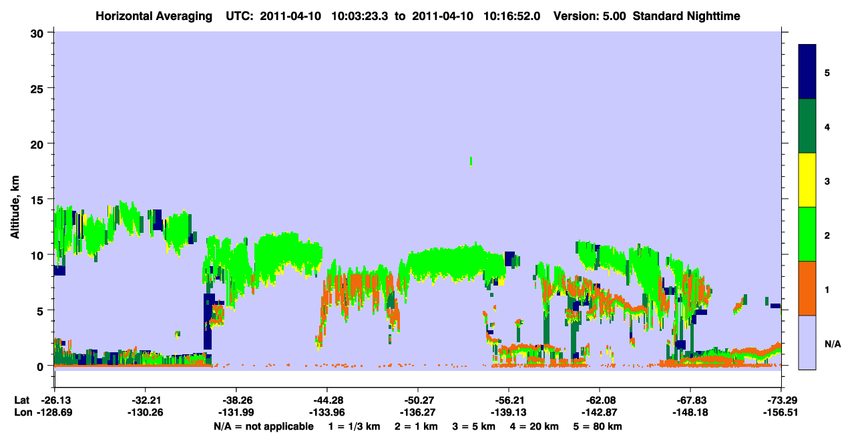
Task: Click latitude value -67.83
Action: [690, 400]
